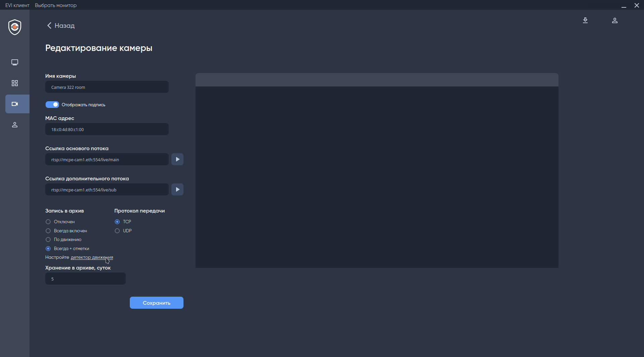
Task: Open the Выбрать монитор menu
Action: point(56,5)
